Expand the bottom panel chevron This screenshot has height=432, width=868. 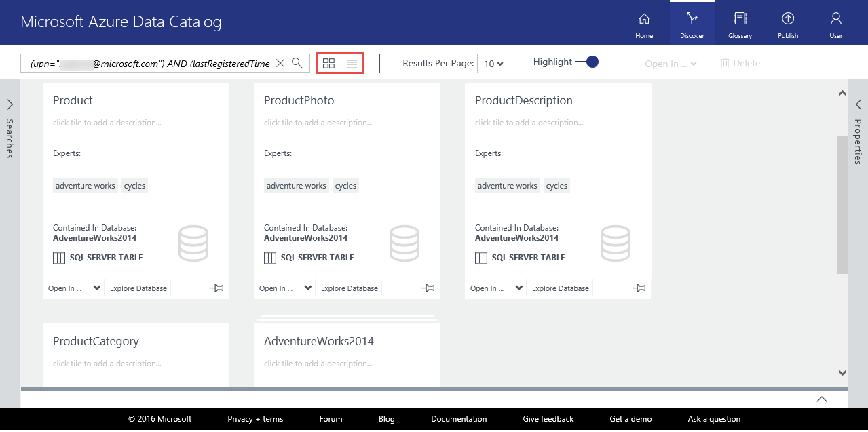(x=821, y=399)
